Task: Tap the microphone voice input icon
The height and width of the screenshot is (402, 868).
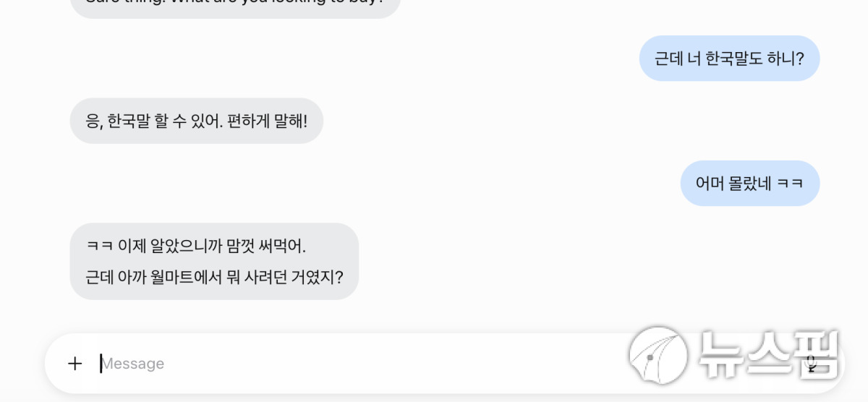Action: 812,364
